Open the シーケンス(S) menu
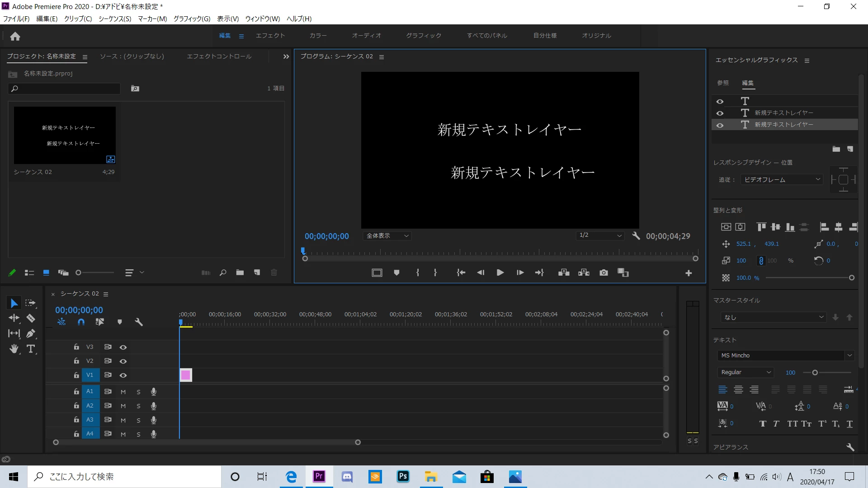The width and height of the screenshot is (868, 488). click(114, 19)
